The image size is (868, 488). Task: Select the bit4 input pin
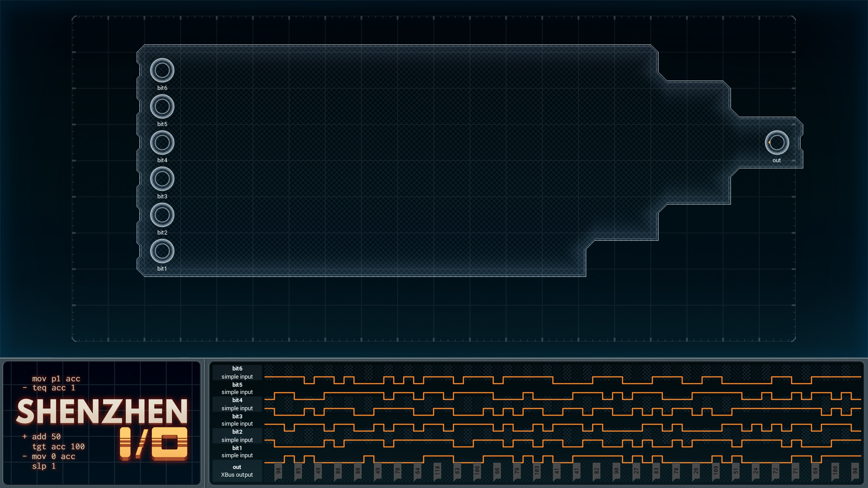162,143
